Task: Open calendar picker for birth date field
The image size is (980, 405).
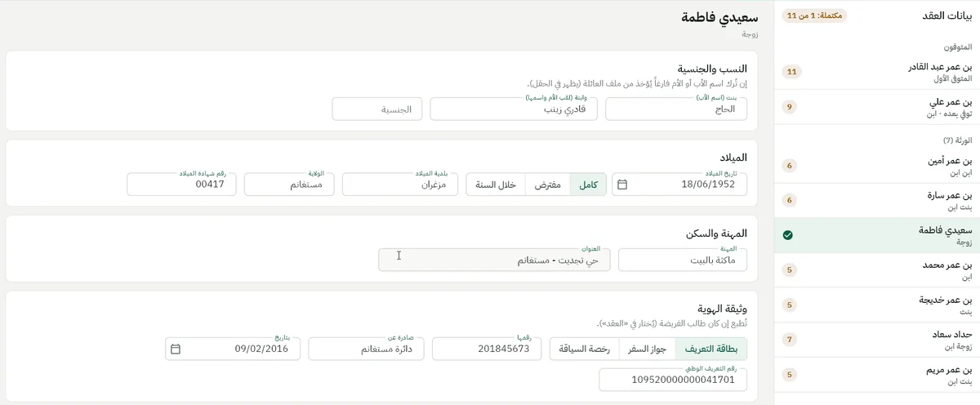Action: click(x=622, y=185)
